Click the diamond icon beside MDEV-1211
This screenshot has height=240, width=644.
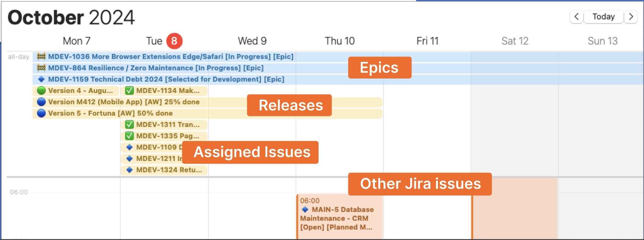point(129,159)
